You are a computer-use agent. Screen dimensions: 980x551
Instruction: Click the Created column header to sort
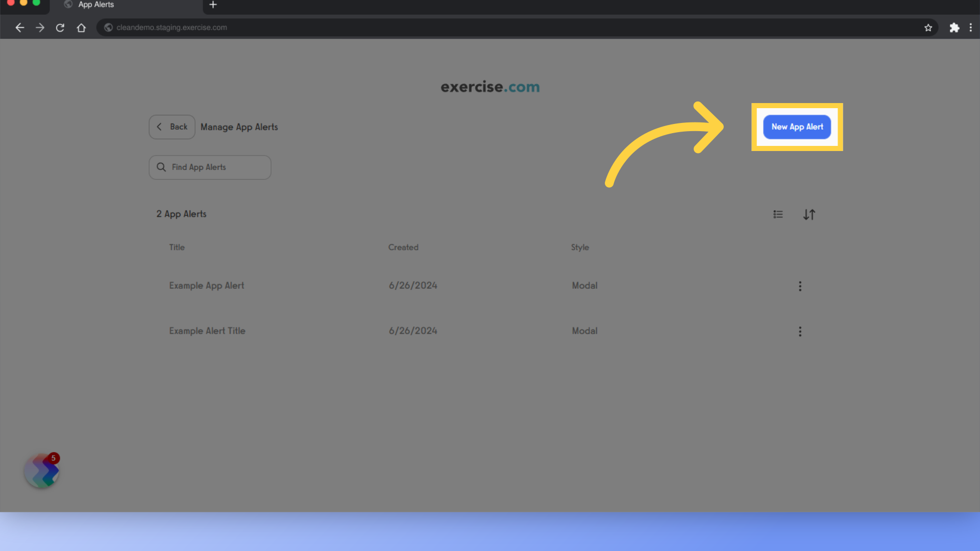403,246
